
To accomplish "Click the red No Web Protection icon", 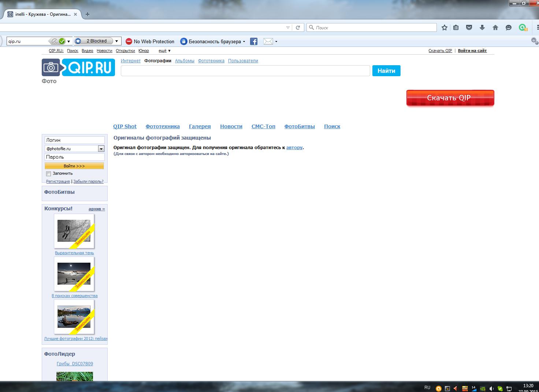I will point(129,41).
